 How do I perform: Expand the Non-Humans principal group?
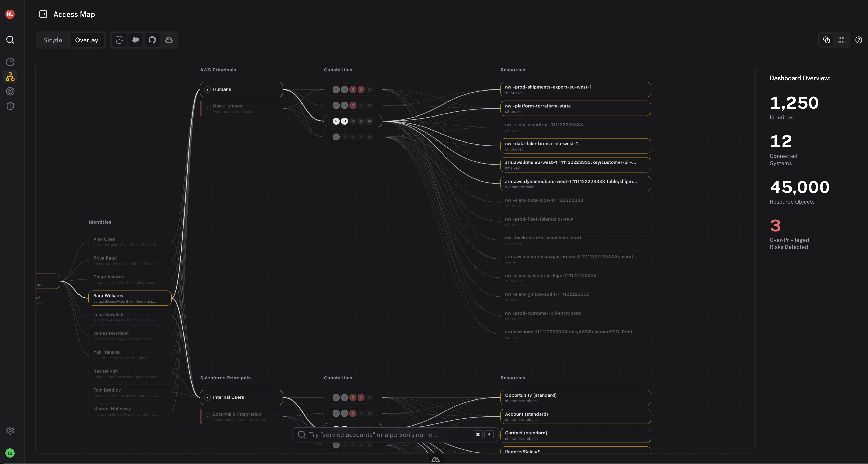[207, 109]
